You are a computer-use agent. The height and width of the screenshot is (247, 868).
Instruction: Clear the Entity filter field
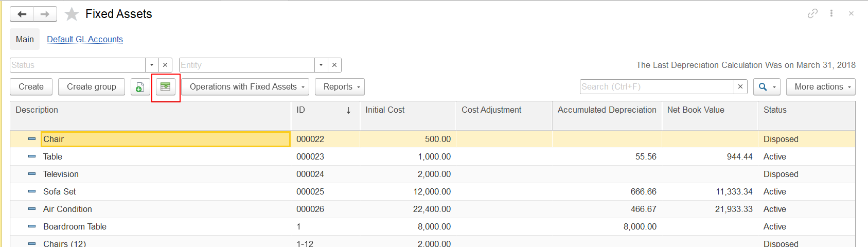pos(334,65)
